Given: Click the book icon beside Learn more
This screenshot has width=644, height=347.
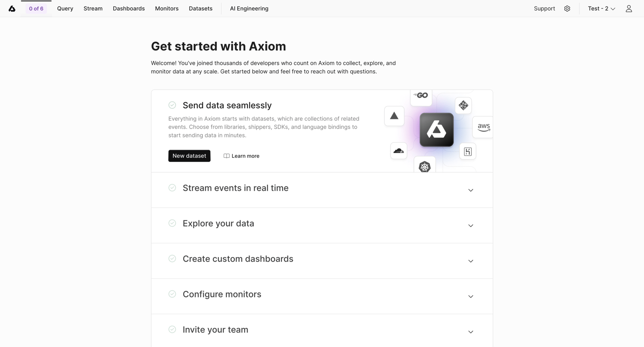Looking at the screenshot, I should point(227,156).
